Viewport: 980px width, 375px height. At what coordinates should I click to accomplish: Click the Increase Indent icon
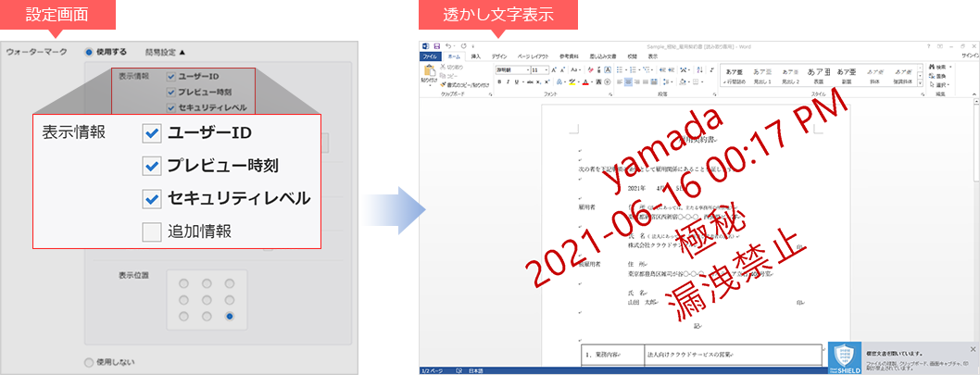coord(672,70)
